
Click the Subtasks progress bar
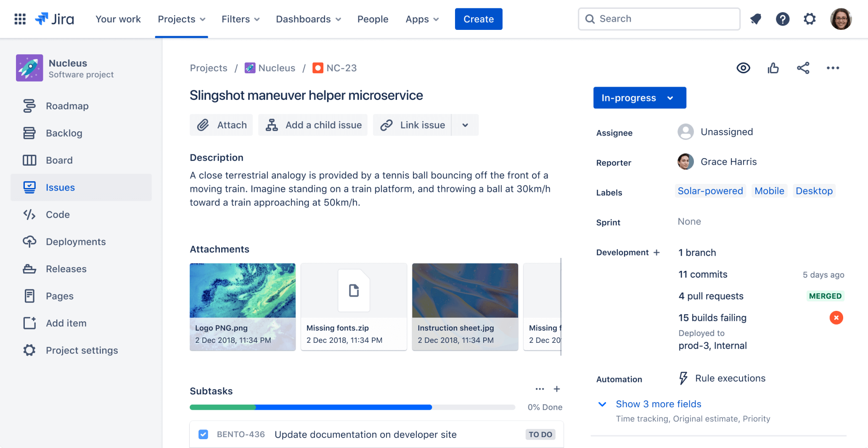point(352,407)
